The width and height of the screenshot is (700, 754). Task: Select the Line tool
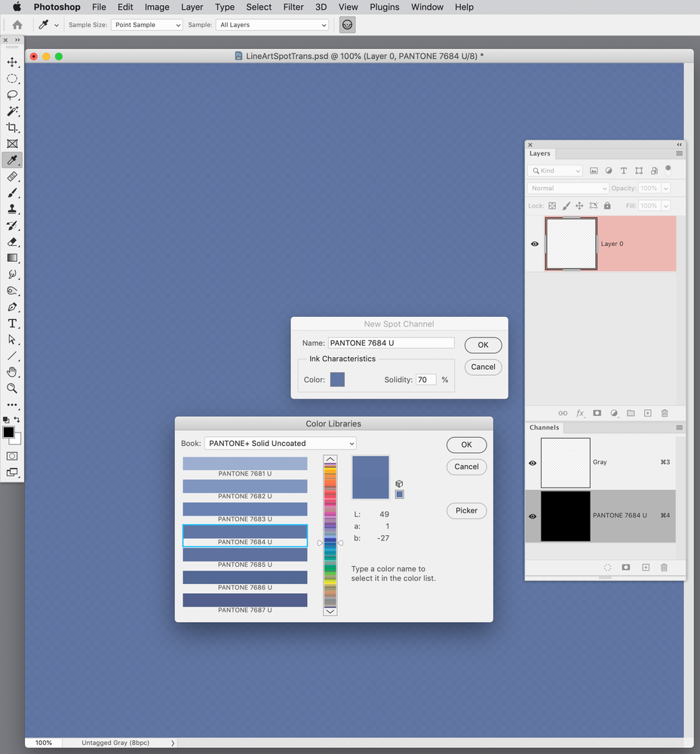point(12,355)
